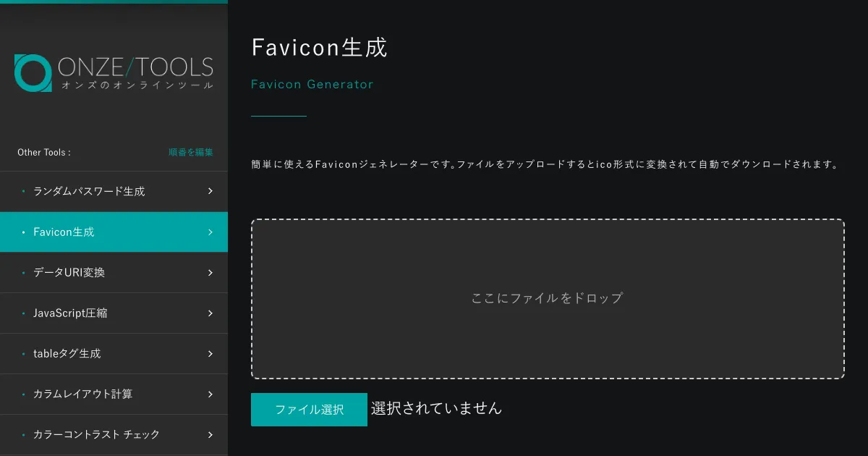The height and width of the screenshot is (456, 868).
Task: Open the カラムレイアウト計算 tool
Action: [82, 394]
